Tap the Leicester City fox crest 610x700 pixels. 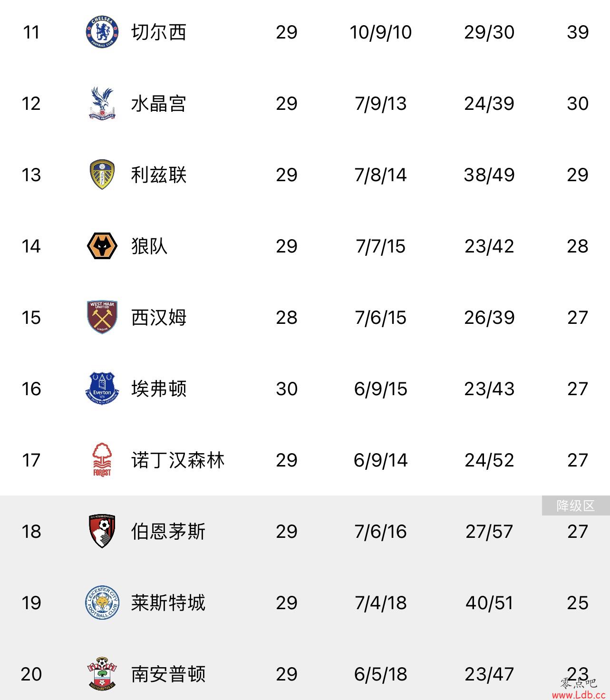(102, 603)
